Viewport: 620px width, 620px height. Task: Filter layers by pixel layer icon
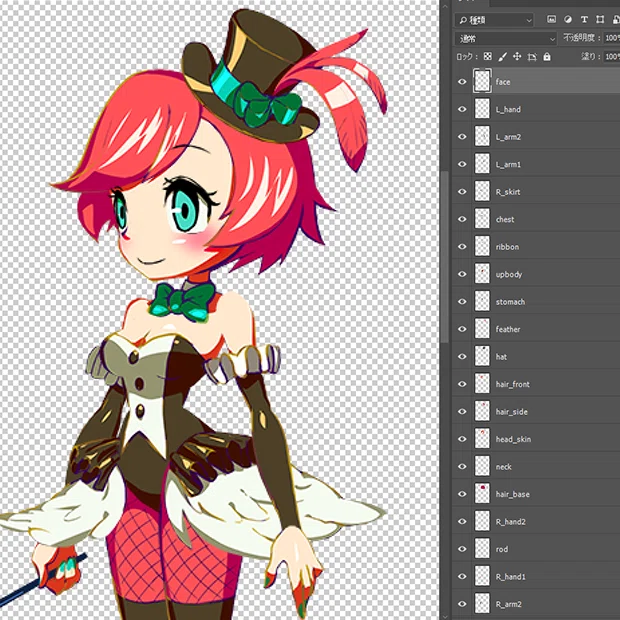coord(551,19)
